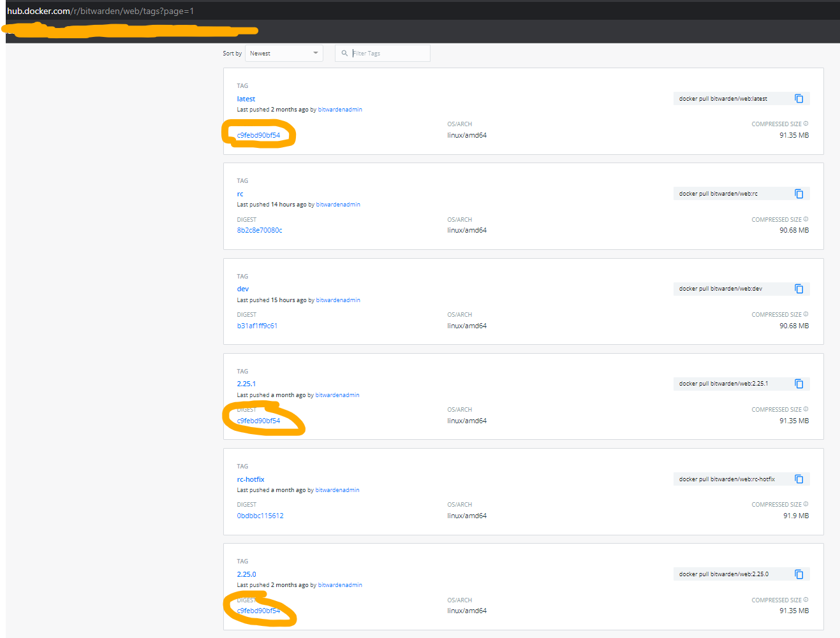
Task: Open the dev tag details
Action: pos(242,288)
